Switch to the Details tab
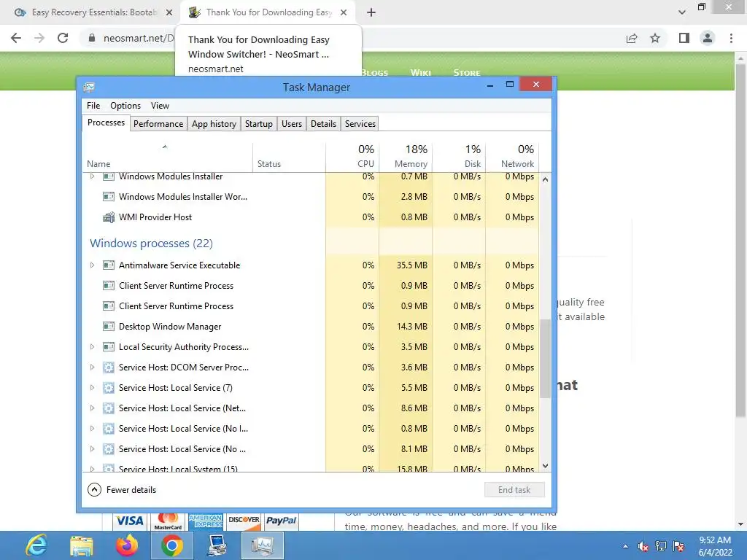This screenshot has height=560, width=747. tap(323, 124)
